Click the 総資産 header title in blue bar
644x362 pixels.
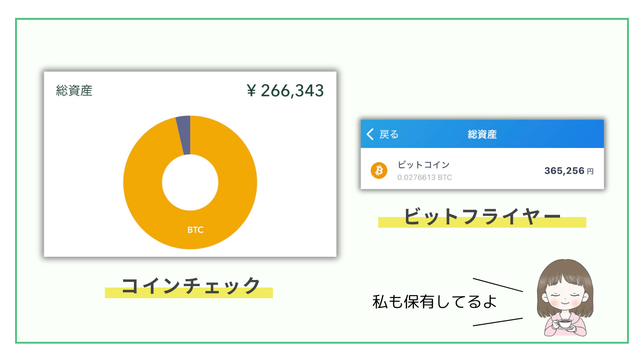(x=482, y=134)
